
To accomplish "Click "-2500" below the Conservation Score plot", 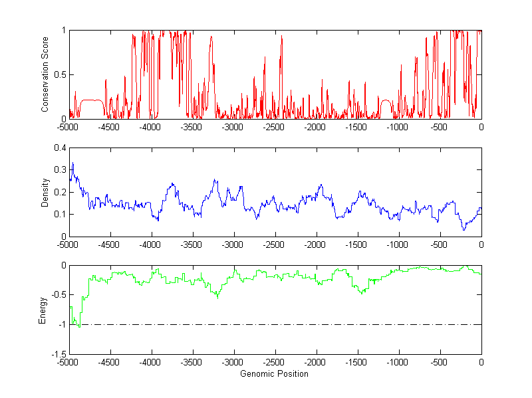I will (x=274, y=127).
